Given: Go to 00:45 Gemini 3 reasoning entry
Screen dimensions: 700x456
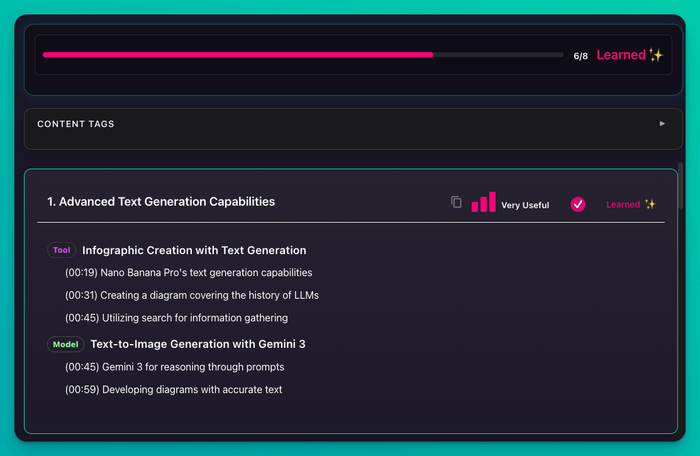Looking at the screenshot, I should click(174, 367).
